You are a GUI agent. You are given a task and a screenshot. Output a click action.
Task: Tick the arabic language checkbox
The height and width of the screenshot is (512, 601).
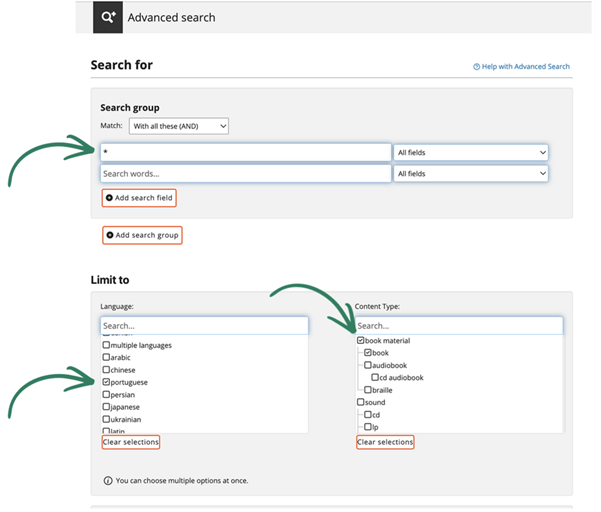[106, 357]
